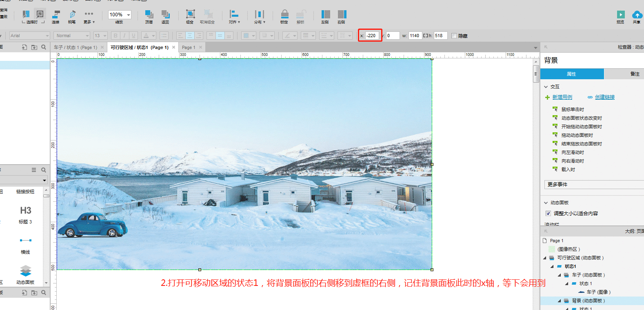Image resolution: width=644 pixels, height=310 pixels.
Task: Lock the widget with 锁定
Action: [284, 17]
